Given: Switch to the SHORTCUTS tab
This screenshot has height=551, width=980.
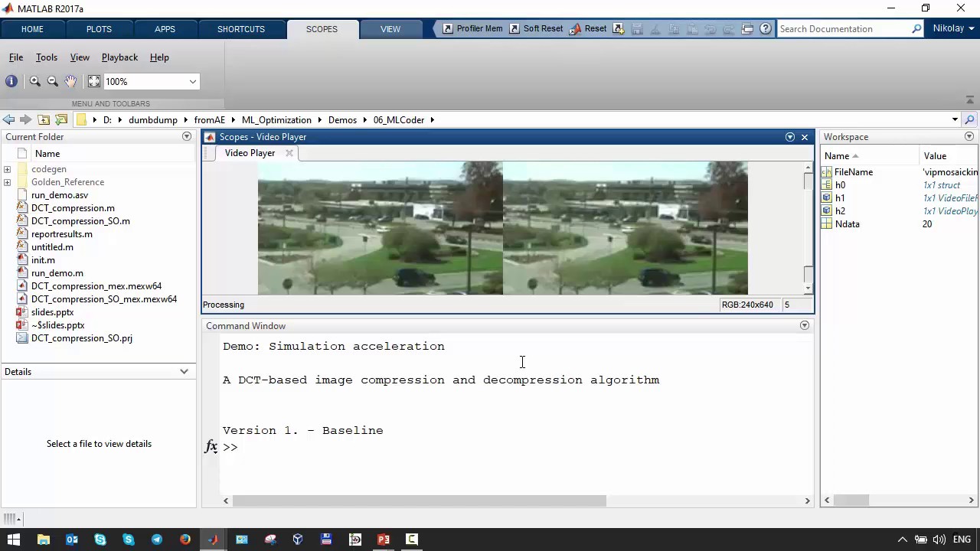Looking at the screenshot, I should click(241, 29).
